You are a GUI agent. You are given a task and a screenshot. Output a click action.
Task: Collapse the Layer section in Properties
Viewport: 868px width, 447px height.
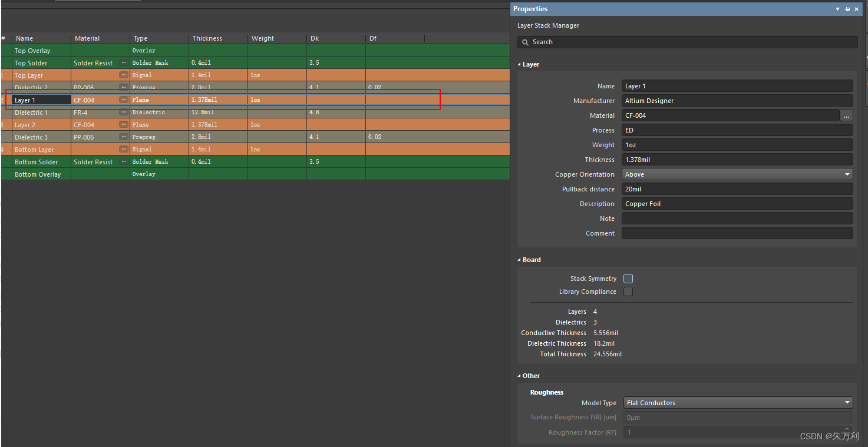tap(520, 64)
